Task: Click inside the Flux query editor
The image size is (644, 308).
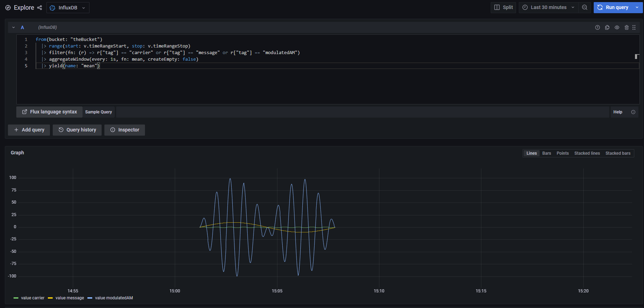Action: pos(312,83)
